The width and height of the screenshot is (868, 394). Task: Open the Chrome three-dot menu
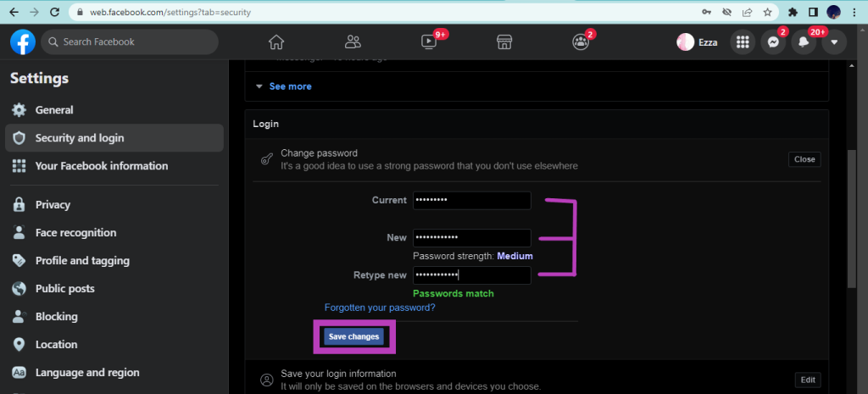coord(854,12)
